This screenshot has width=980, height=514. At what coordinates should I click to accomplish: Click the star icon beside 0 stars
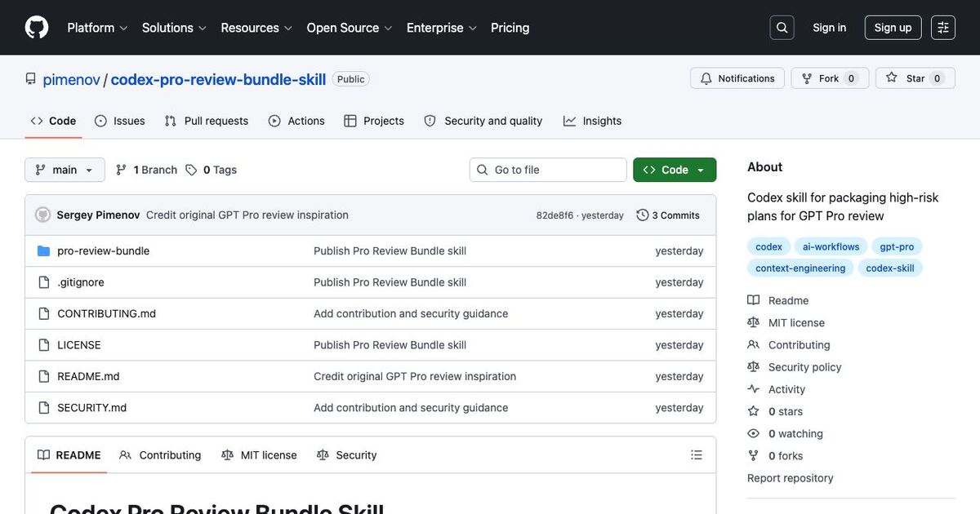753,411
